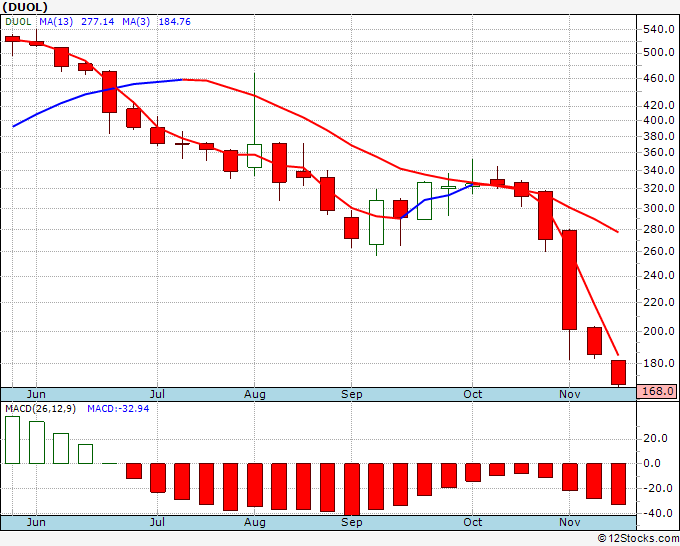Image resolution: width=680 pixels, height=546 pixels.
Task: Click the tallest green MACD bar in June
Action: click(12, 440)
